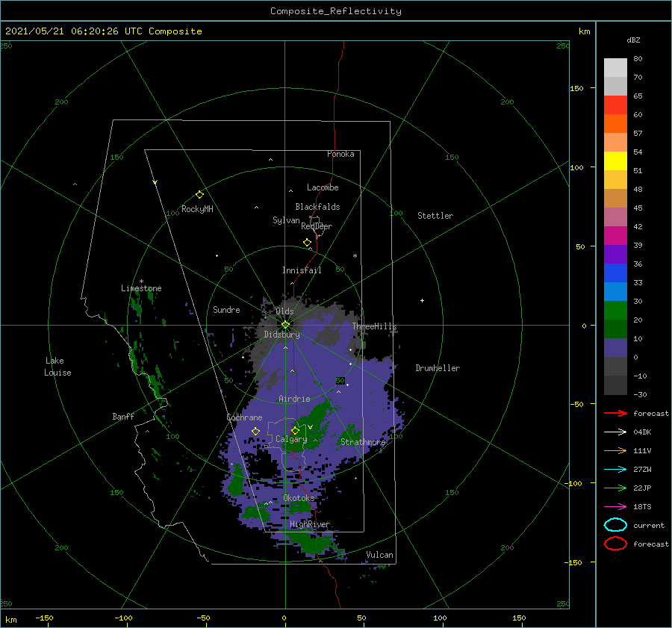Select the bright yellow 54 dBZ swatch
Viewport: 672px width, 628px height.
(x=615, y=161)
